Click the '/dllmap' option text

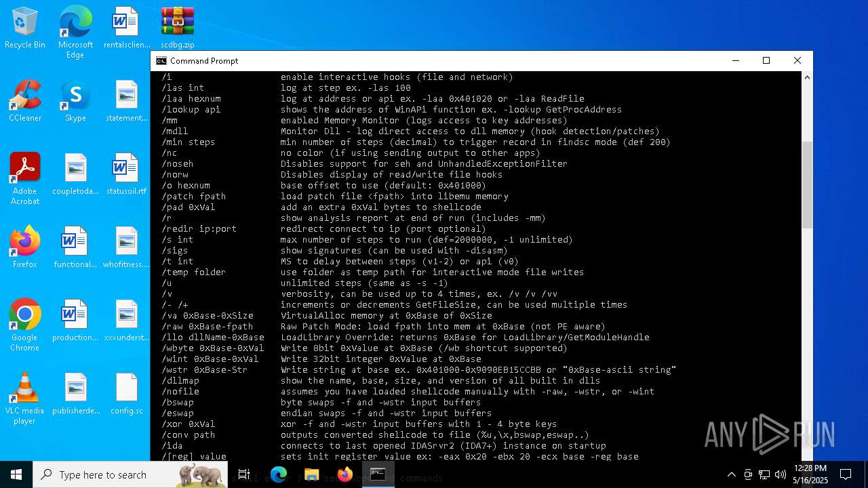point(180,380)
